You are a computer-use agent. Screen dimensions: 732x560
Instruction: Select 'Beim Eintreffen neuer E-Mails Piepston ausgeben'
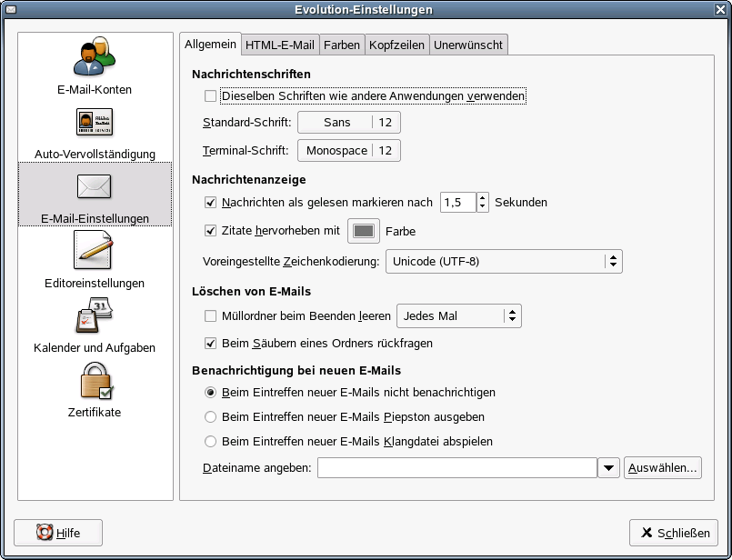pos(210,415)
